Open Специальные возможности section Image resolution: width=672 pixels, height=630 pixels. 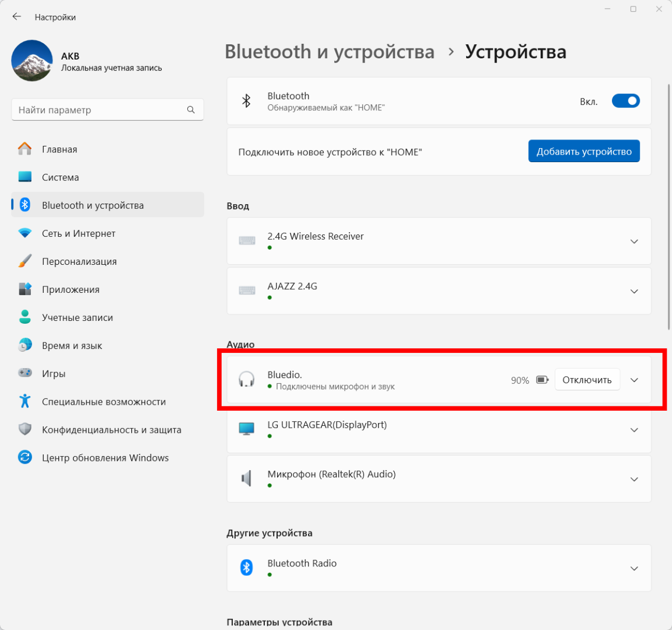pyautogui.click(x=107, y=401)
